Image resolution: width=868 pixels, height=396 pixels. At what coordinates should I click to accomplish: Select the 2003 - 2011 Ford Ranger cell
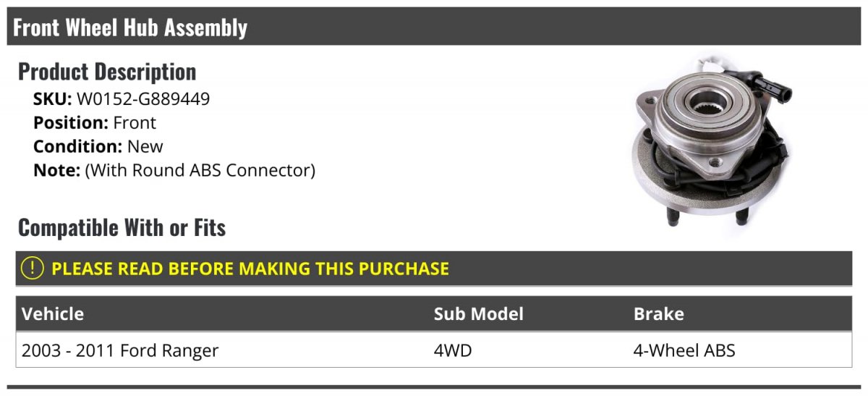120,351
